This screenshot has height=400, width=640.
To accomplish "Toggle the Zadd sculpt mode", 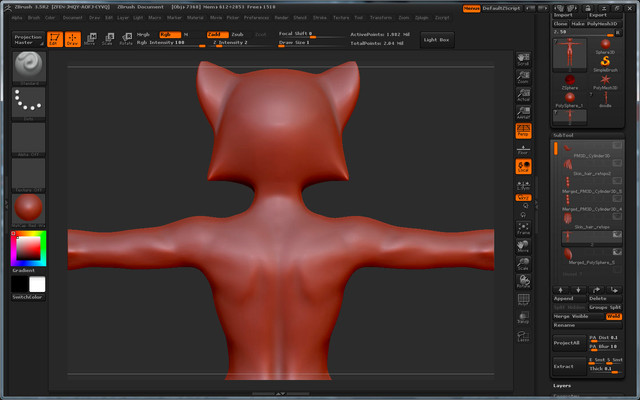I will tap(216, 34).
